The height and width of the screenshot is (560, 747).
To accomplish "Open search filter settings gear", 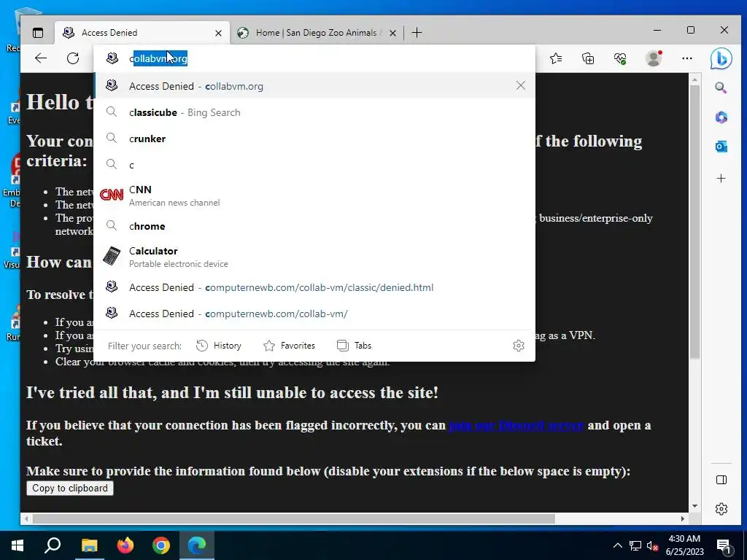I will 519,346.
